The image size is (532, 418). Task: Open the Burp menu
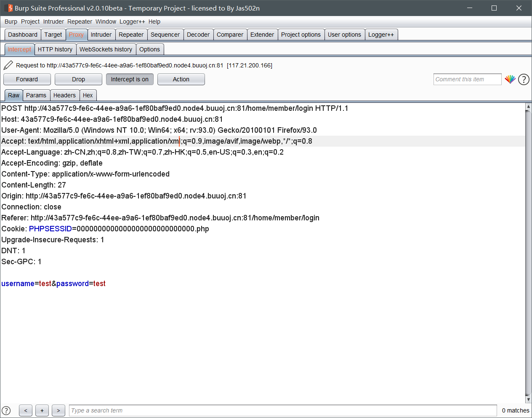11,21
